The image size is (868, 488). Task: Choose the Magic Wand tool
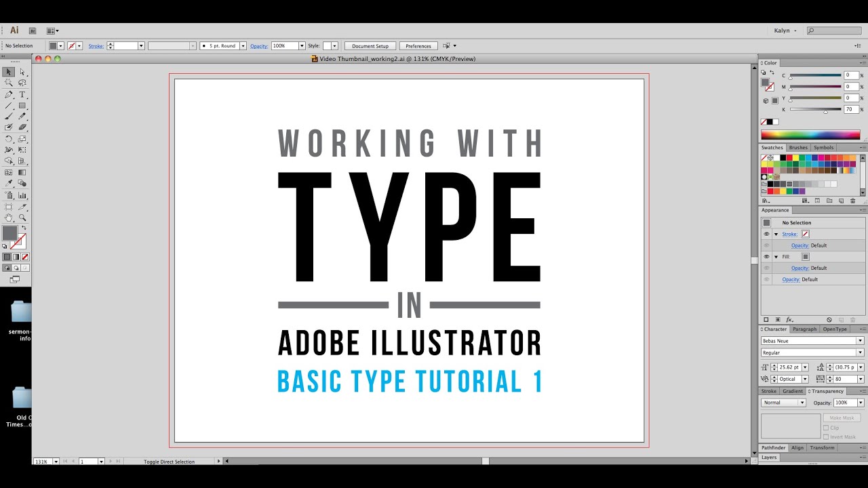pyautogui.click(x=9, y=83)
